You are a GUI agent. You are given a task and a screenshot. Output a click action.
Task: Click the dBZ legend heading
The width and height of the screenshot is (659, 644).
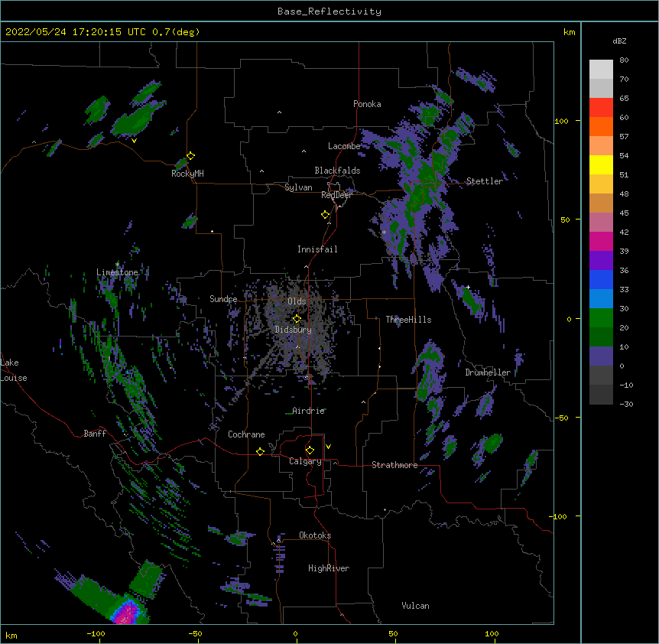619,41
